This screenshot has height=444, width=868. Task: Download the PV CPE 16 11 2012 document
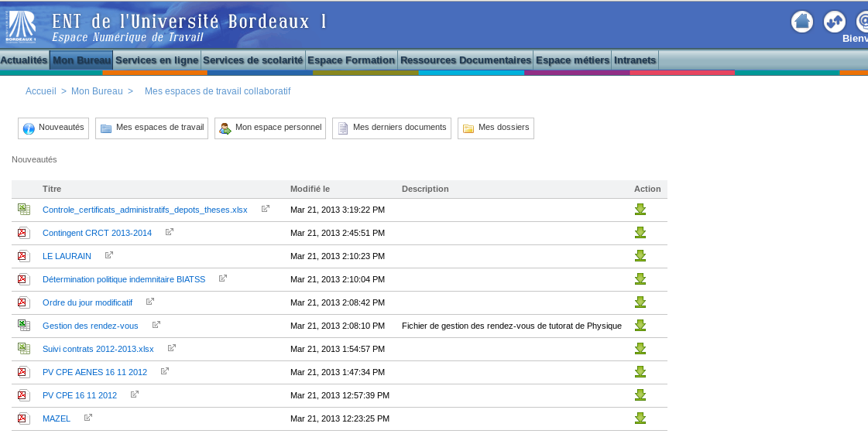(640, 395)
